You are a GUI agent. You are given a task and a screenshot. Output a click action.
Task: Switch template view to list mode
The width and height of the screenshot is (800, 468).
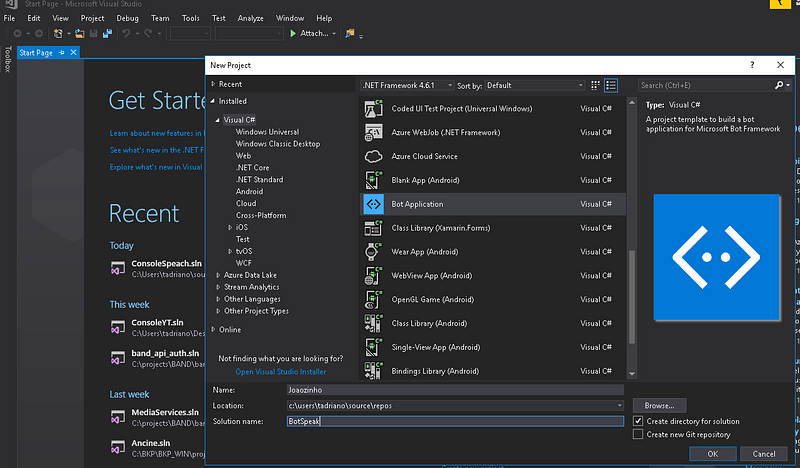coord(611,85)
